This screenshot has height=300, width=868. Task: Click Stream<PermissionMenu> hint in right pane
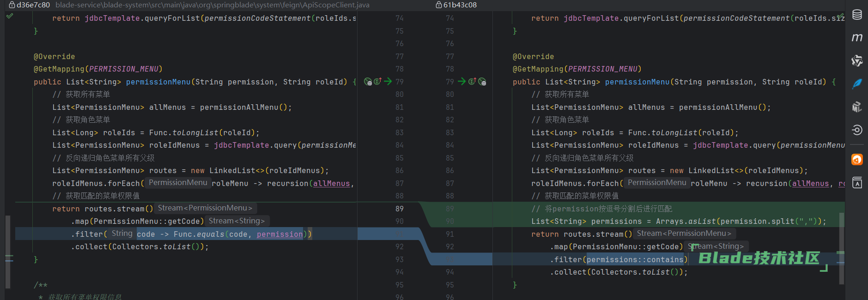(x=684, y=234)
